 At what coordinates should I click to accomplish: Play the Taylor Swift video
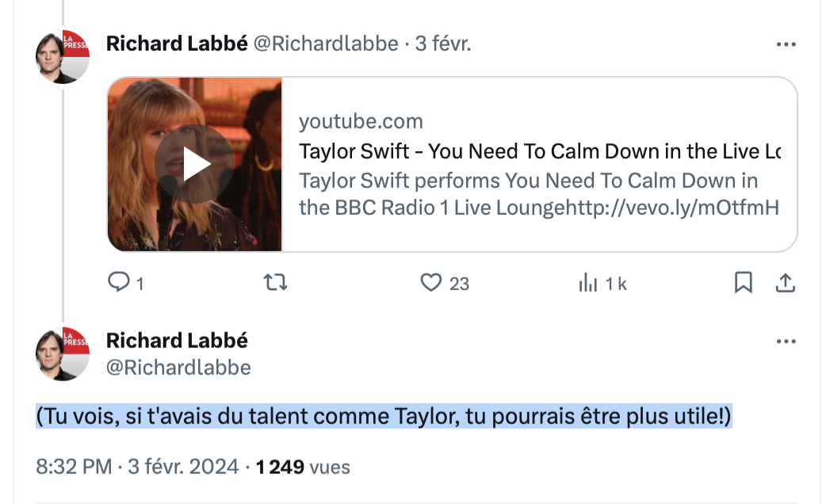(x=194, y=164)
